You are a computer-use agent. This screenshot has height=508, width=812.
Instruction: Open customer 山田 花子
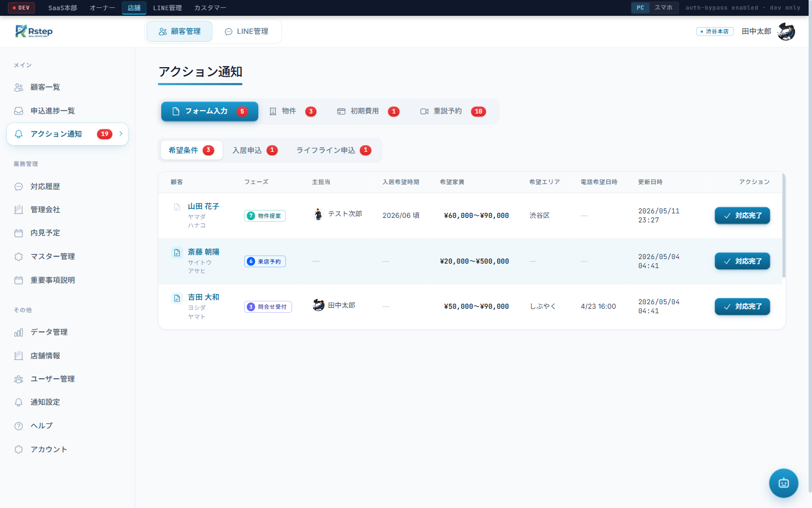[x=204, y=207]
